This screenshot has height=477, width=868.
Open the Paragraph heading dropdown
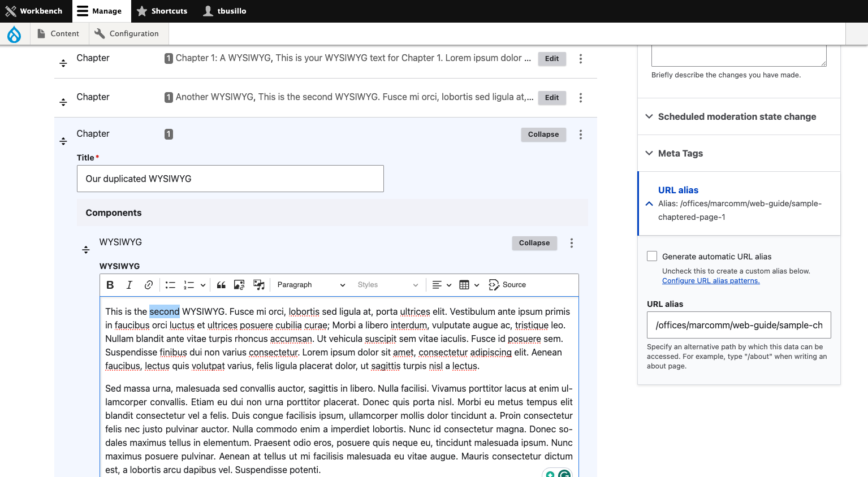[311, 285]
